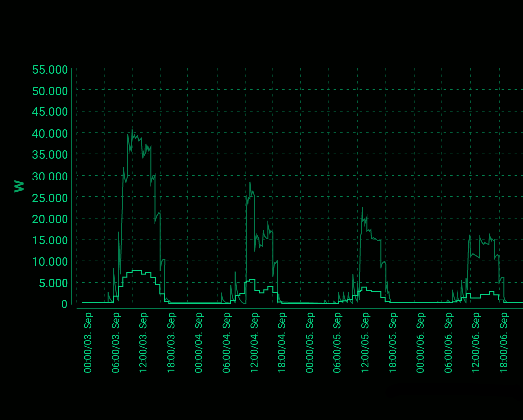Click the tallest peak on September 3rd

click(x=132, y=130)
